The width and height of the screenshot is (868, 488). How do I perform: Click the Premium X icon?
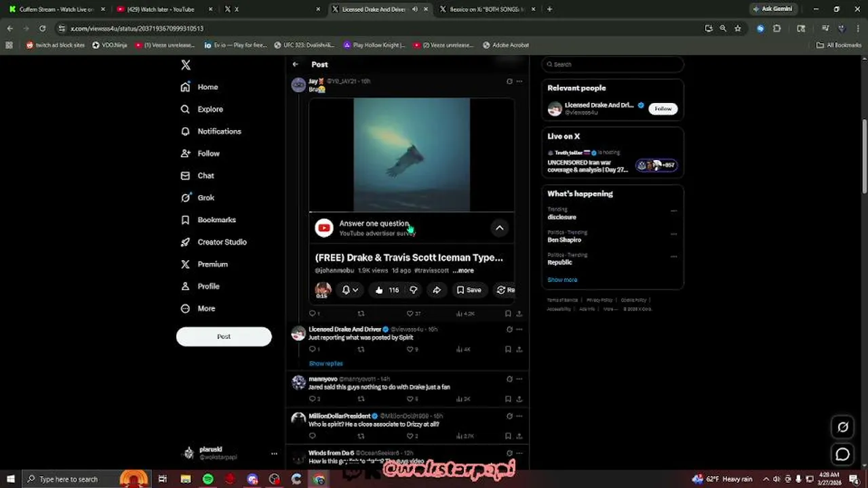[x=185, y=264]
